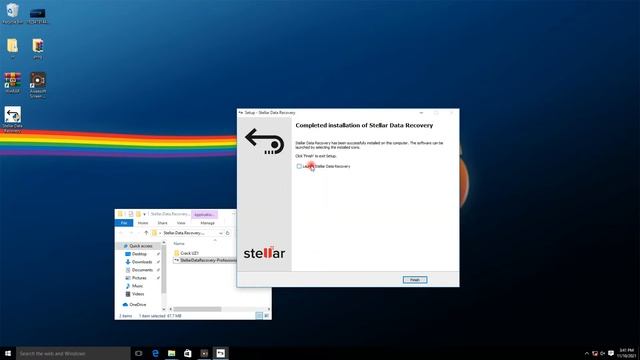The image size is (640, 360).
Task: Click the Finish button in Setup
Action: click(415, 280)
